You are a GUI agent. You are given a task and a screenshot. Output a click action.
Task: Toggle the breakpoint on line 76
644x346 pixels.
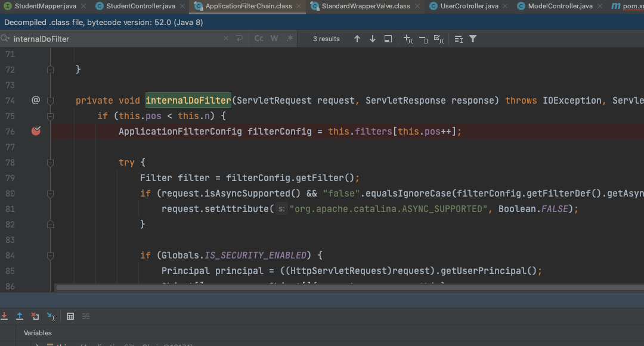(36, 131)
